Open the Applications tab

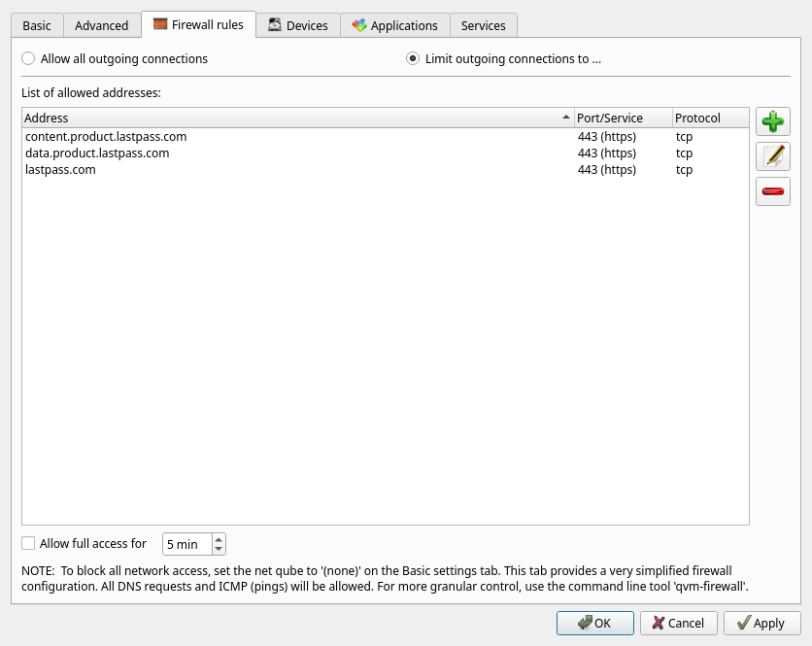point(394,26)
